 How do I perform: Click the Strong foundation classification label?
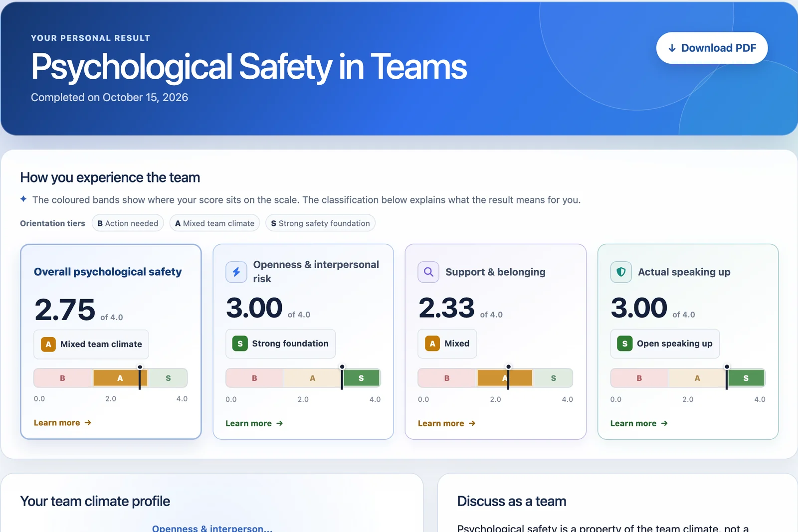tap(290, 344)
